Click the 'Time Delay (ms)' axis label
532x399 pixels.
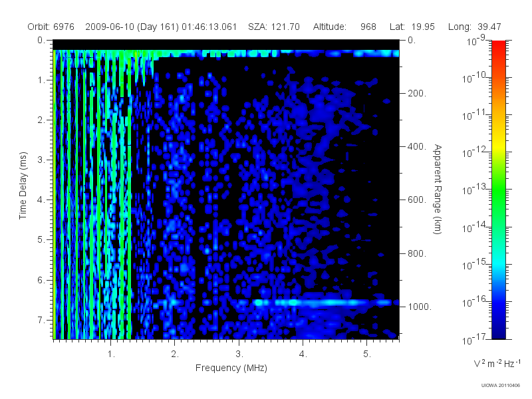coord(23,186)
